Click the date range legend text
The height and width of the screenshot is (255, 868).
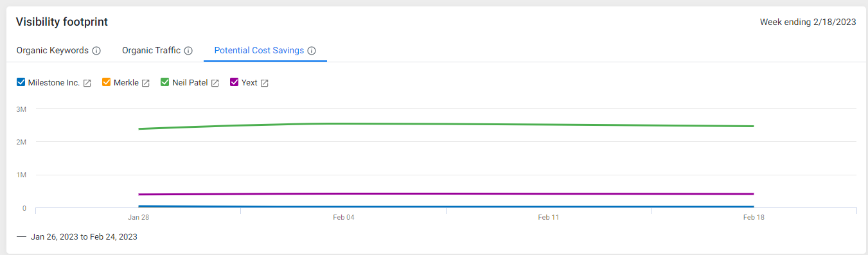[x=84, y=237]
